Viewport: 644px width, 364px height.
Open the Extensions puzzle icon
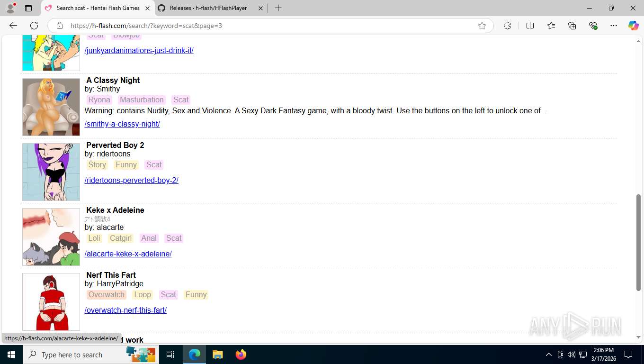[x=507, y=26]
